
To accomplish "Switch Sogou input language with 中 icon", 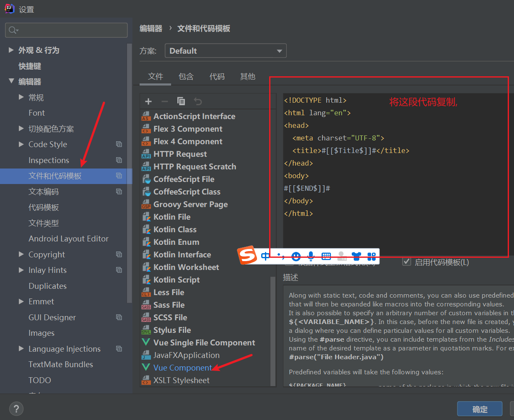I will point(265,256).
